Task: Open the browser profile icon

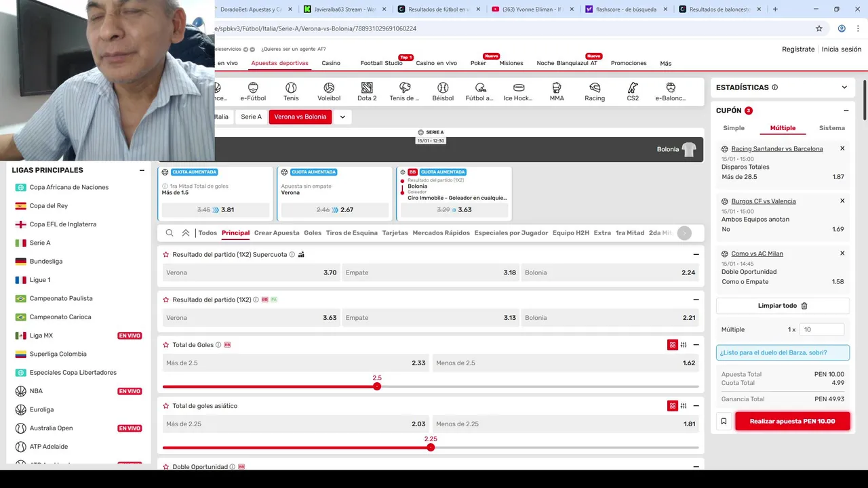Action: (842, 28)
